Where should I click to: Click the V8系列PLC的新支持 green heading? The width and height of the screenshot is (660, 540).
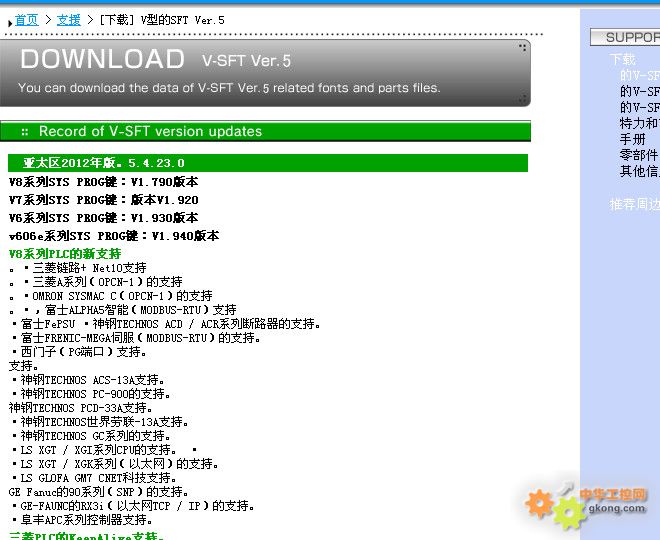tap(65, 254)
